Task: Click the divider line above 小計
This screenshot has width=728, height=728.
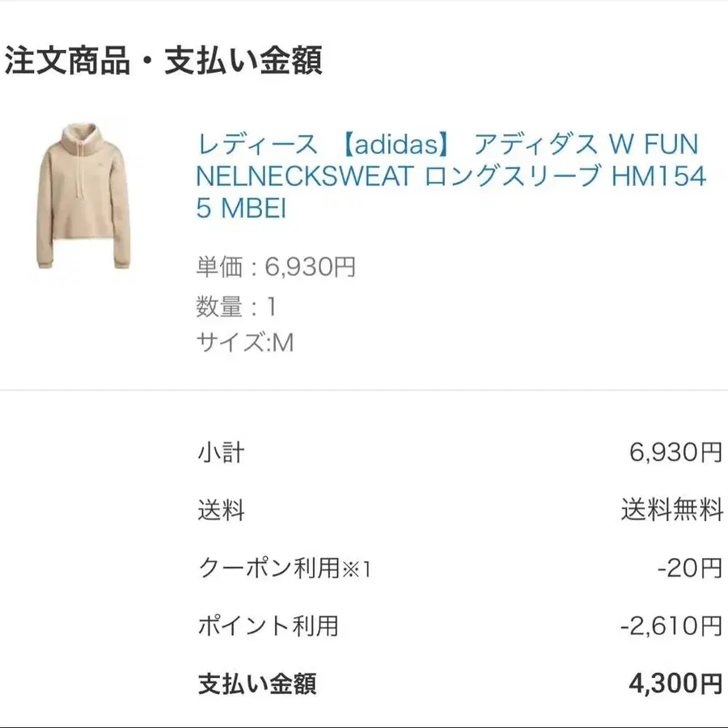Action: [364, 391]
